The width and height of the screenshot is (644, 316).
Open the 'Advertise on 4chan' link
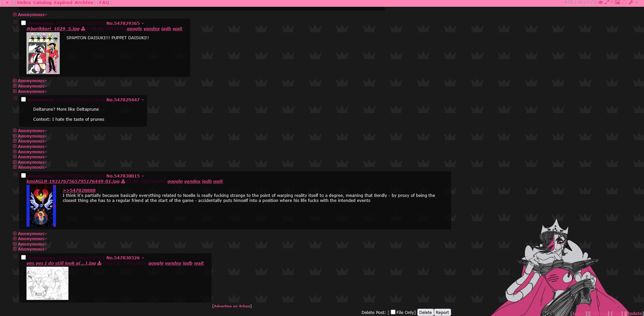[232, 306]
